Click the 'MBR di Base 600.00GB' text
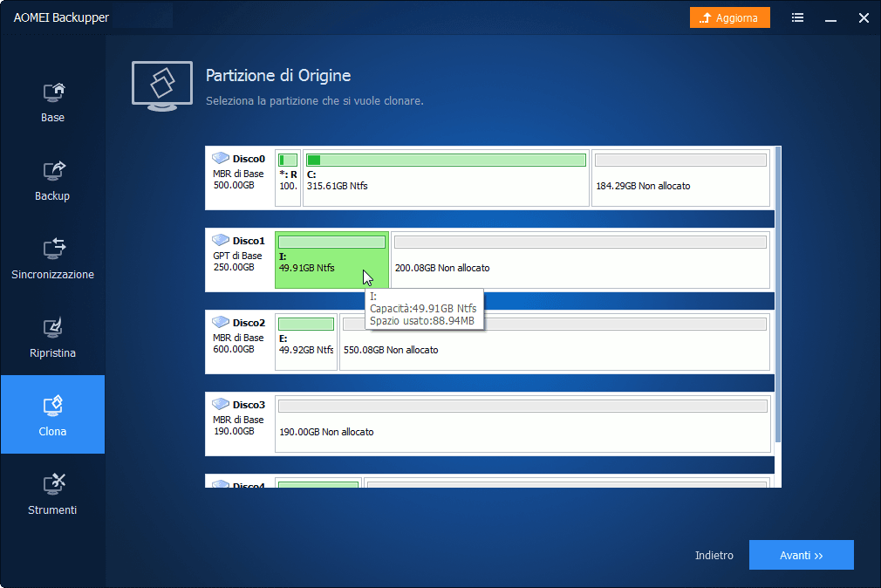The height and width of the screenshot is (588, 881). coord(238,344)
